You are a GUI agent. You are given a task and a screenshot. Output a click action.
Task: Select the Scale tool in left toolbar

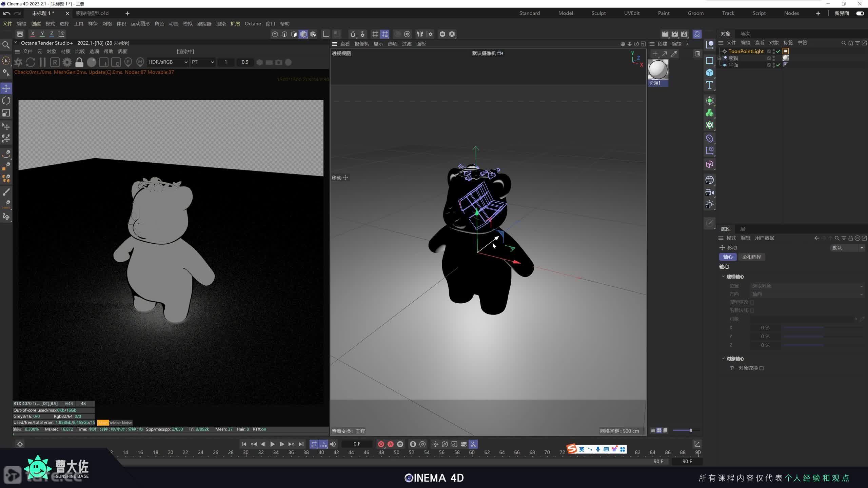click(x=6, y=113)
